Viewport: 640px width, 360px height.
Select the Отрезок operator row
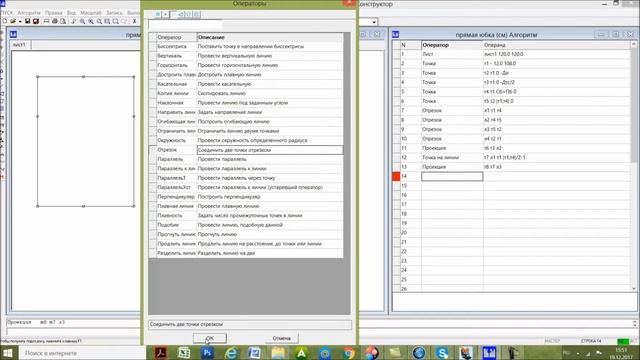tap(246, 150)
